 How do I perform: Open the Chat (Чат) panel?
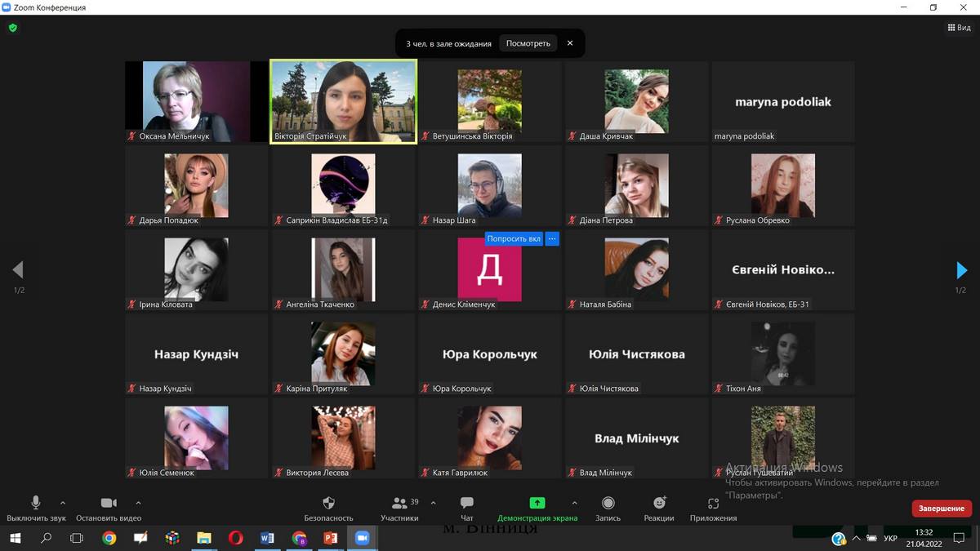coord(466,504)
